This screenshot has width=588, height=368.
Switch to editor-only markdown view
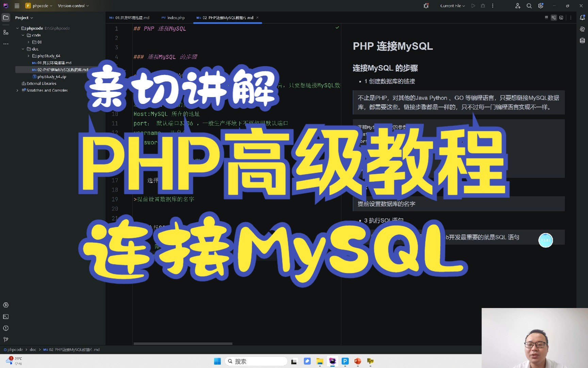coord(546,17)
